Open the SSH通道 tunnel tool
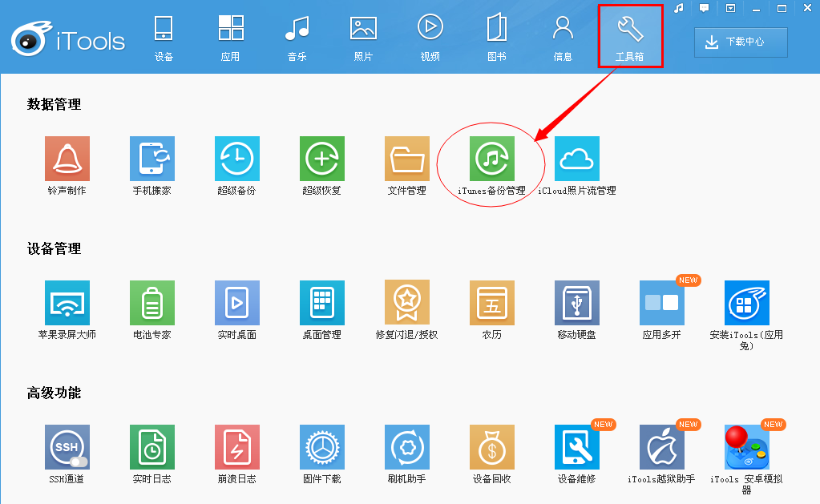 pyautogui.click(x=67, y=447)
